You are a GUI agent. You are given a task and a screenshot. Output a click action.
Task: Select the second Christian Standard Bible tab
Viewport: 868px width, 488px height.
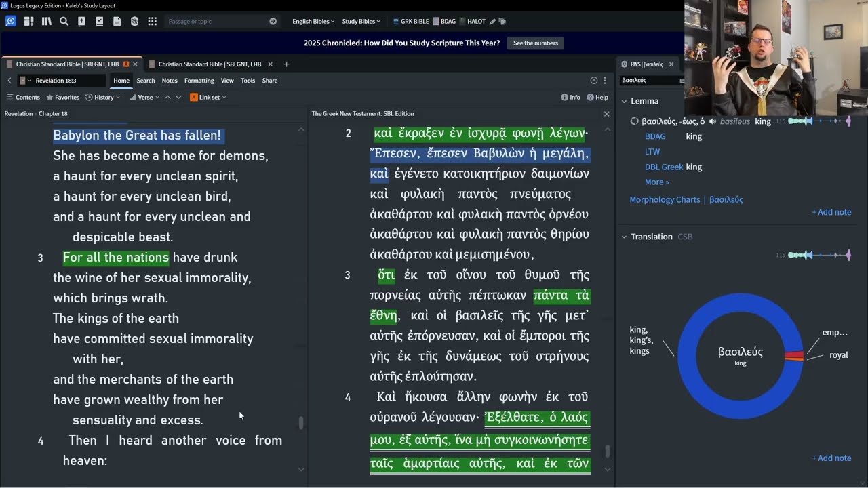[x=210, y=64]
